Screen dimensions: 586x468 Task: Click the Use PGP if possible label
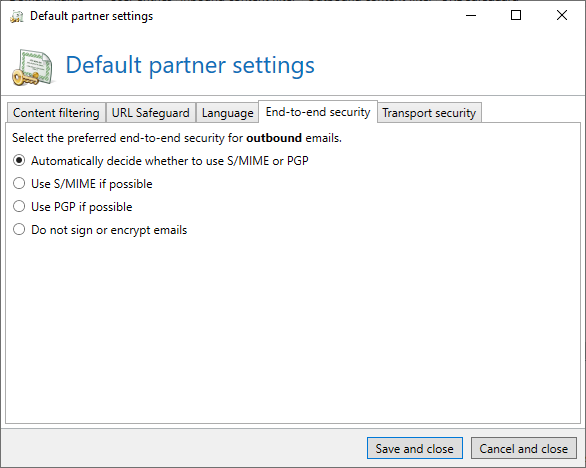tap(81, 207)
